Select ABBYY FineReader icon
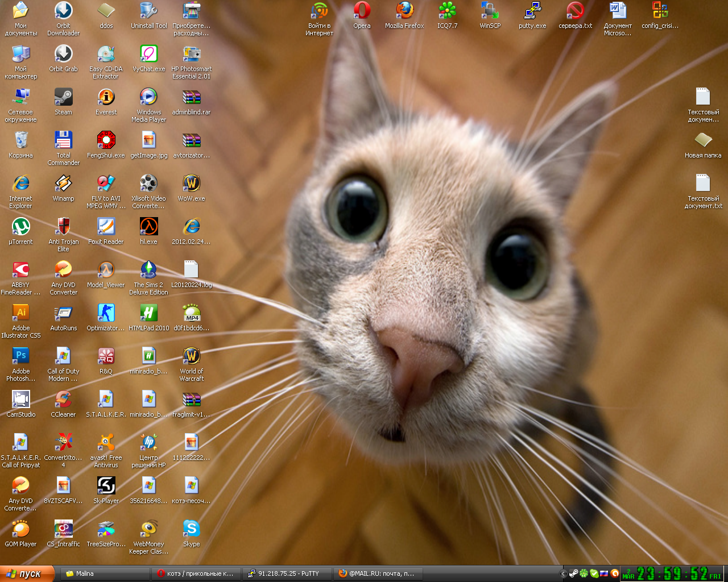The image size is (728, 582). (20, 270)
